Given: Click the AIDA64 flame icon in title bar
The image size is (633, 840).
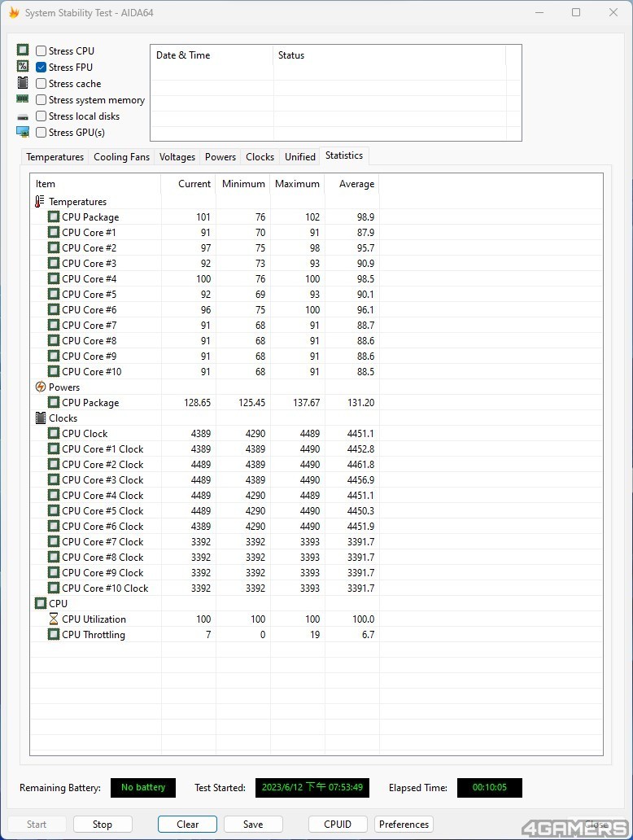Looking at the screenshot, I should [14, 12].
